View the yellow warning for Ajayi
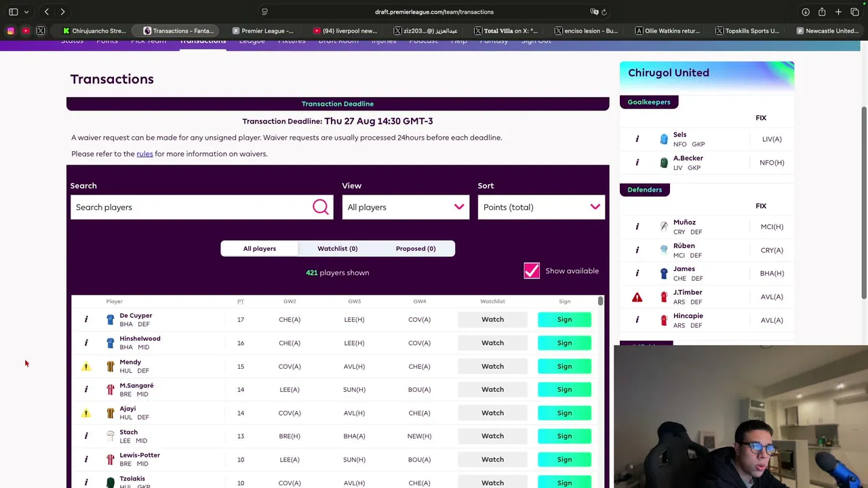The width and height of the screenshot is (868, 488). (x=86, y=413)
